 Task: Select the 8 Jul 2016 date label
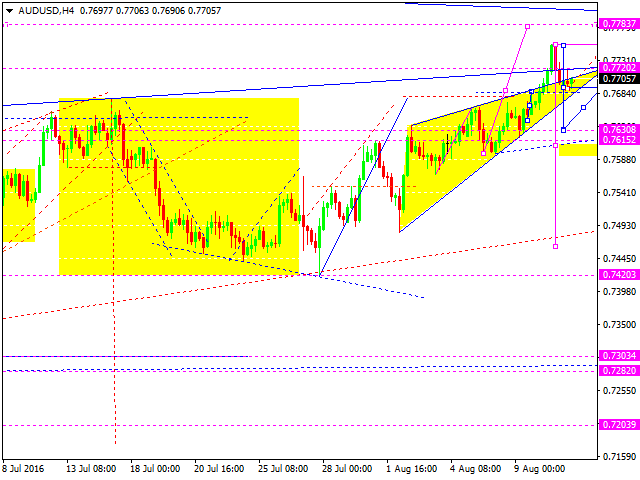click(23, 469)
